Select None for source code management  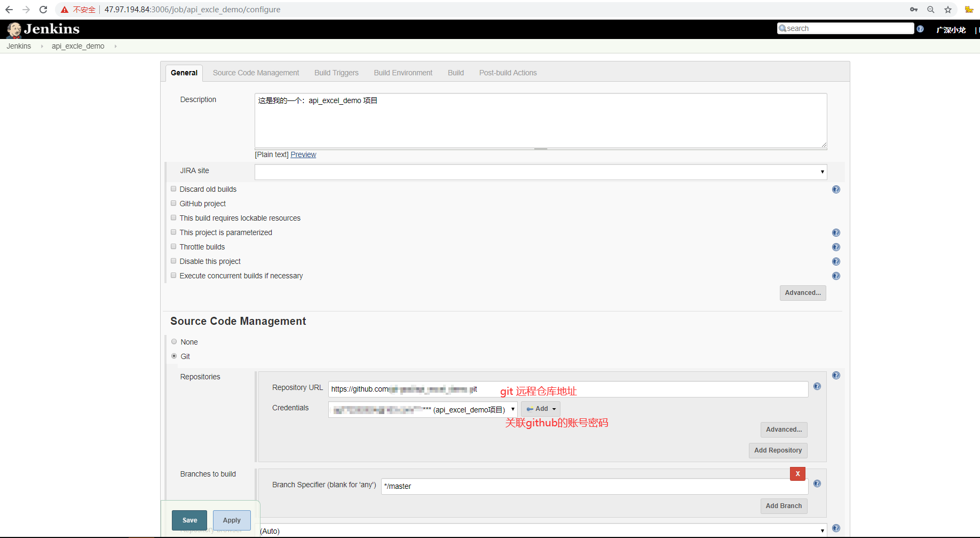(174, 342)
